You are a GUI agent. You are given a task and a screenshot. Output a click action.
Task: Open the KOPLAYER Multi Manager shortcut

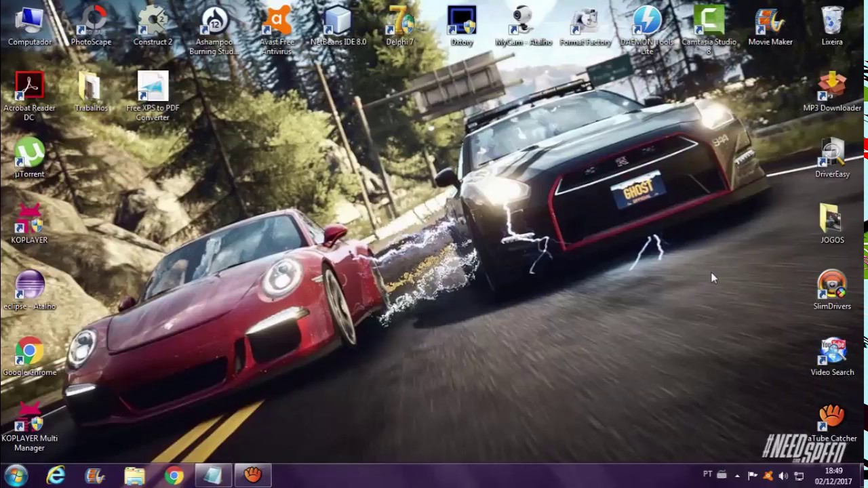29,427
